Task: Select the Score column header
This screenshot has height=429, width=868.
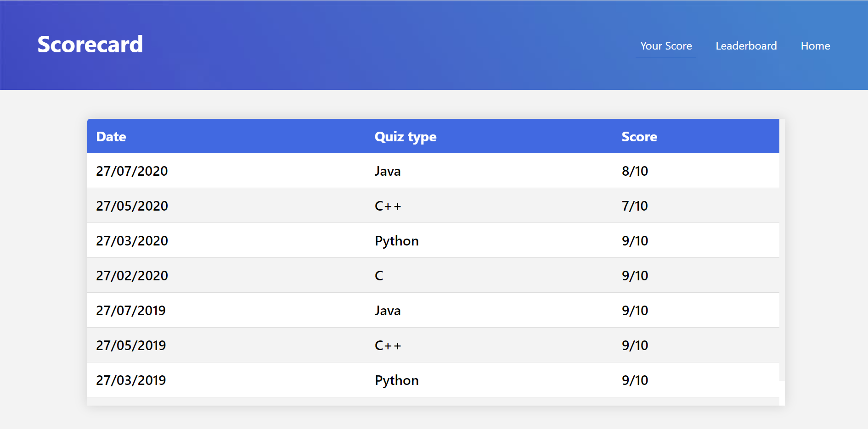Action: [x=639, y=136]
